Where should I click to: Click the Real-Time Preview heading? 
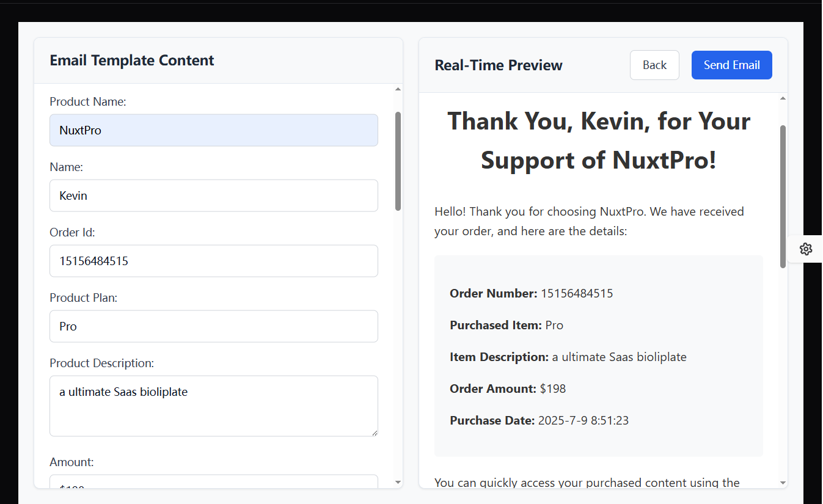click(x=499, y=65)
